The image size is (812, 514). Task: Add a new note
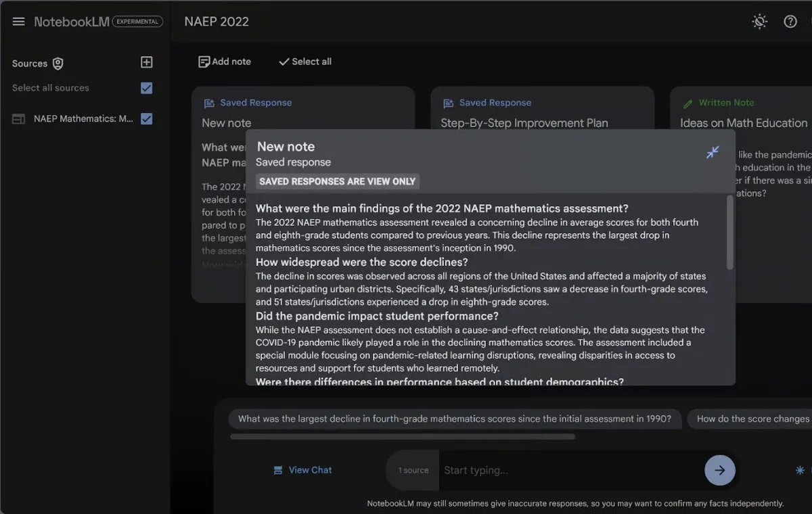pyautogui.click(x=225, y=62)
